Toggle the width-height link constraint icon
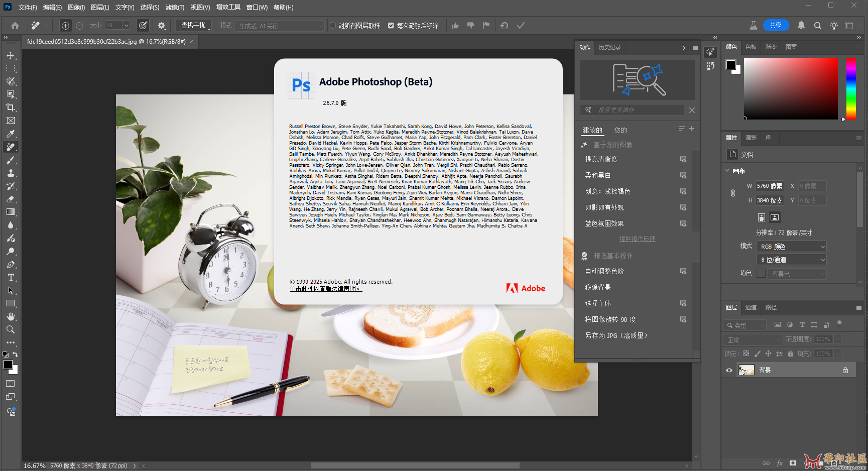868x471 pixels. [x=733, y=193]
